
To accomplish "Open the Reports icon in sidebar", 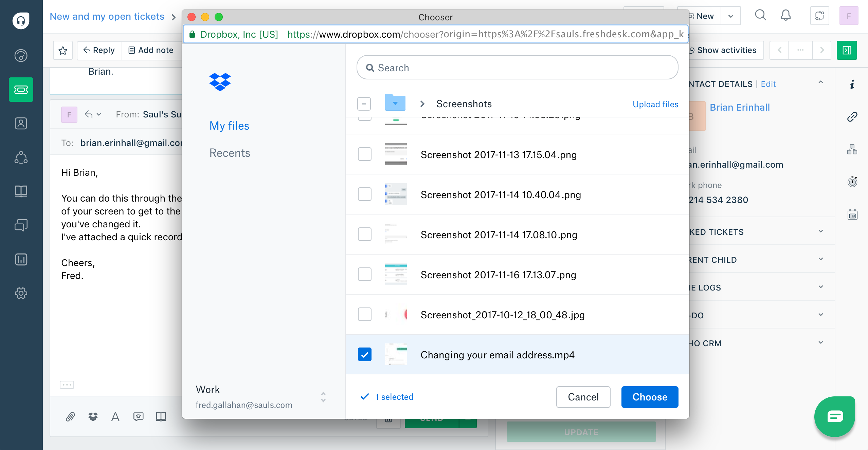I will click(x=21, y=259).
